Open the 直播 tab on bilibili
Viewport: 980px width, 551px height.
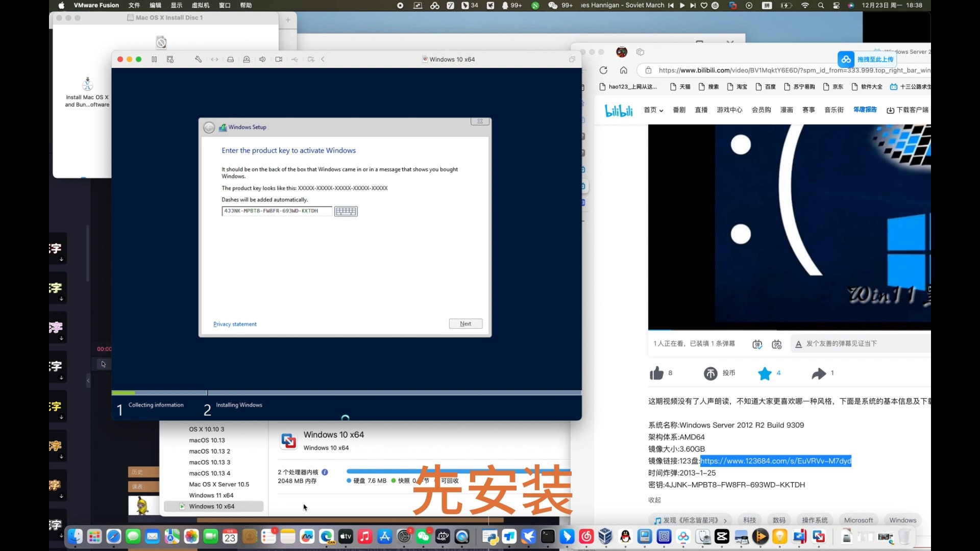tap(701, 110)
